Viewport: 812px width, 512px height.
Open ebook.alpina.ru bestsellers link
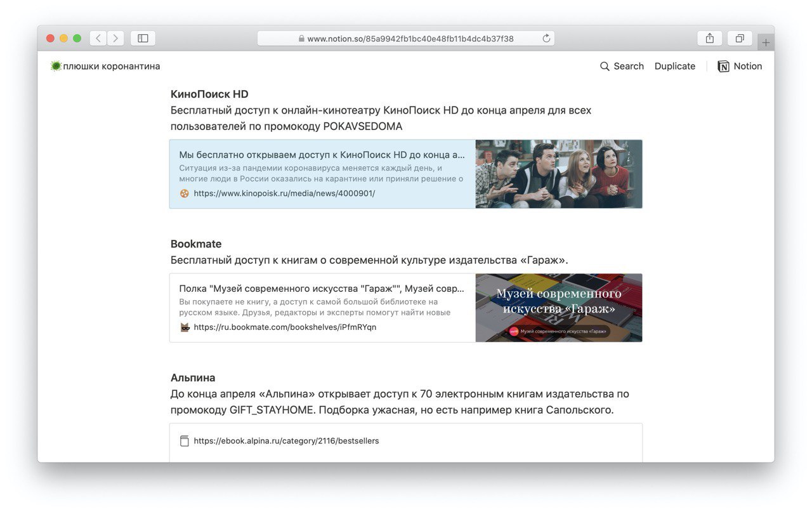tap(286, 441)
